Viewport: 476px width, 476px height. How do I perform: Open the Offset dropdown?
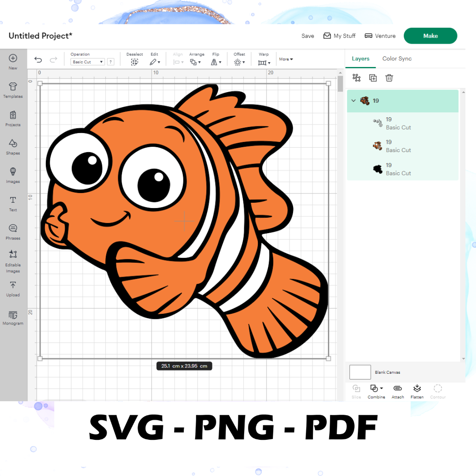coord(239,62)
